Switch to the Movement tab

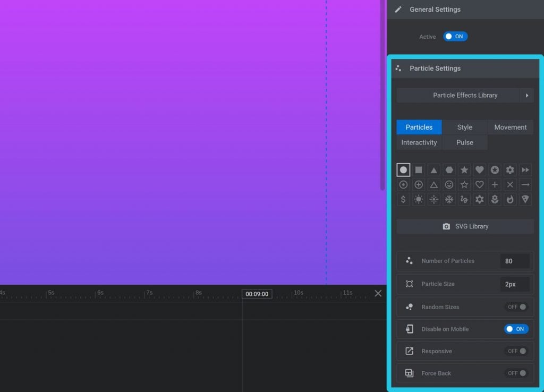[x=510, y=127]
